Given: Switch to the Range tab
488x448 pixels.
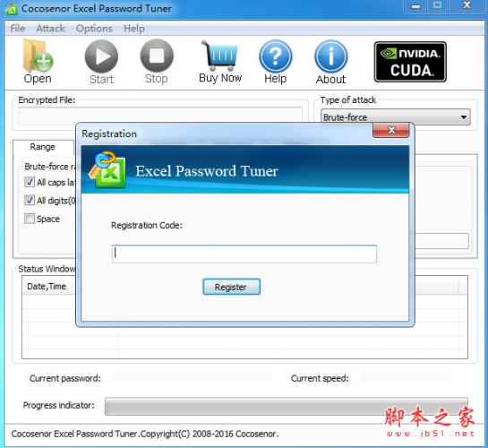Looking at the screenshot, I should coord(43,147).
